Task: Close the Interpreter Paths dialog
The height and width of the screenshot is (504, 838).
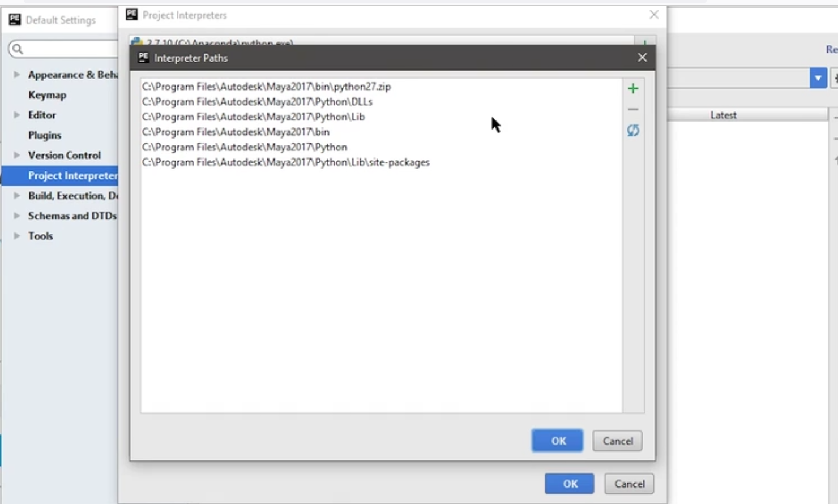Action: [642, 58]
